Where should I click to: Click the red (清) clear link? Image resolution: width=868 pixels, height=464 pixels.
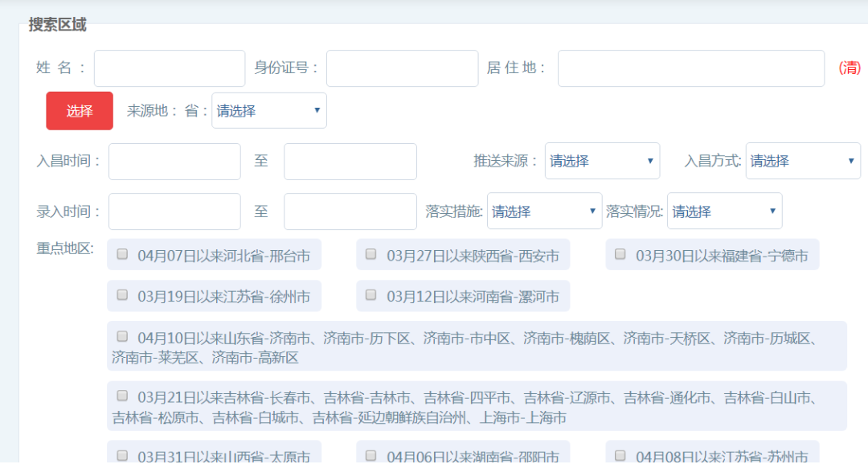(849, 68)
